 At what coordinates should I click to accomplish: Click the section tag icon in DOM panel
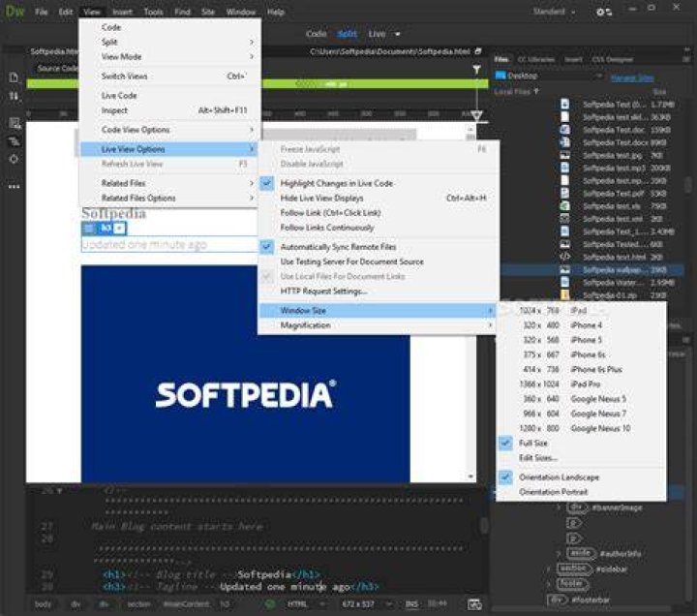[x=575, y=568]
